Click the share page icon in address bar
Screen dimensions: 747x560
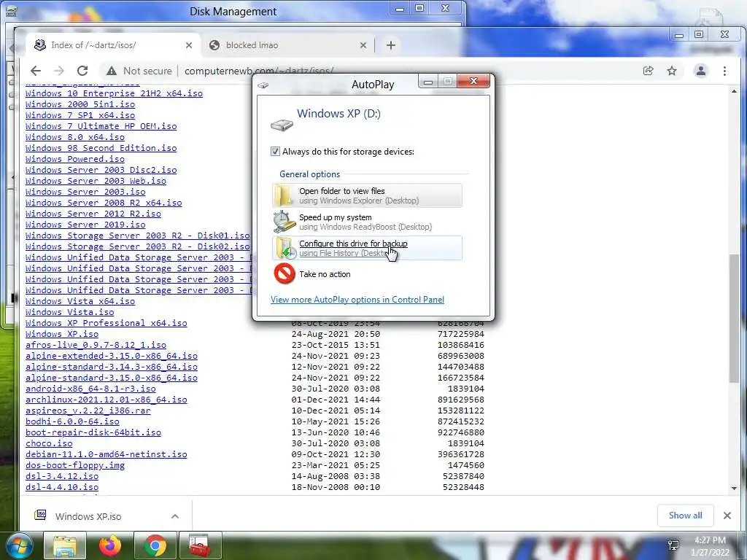click(x=648, y=71)
